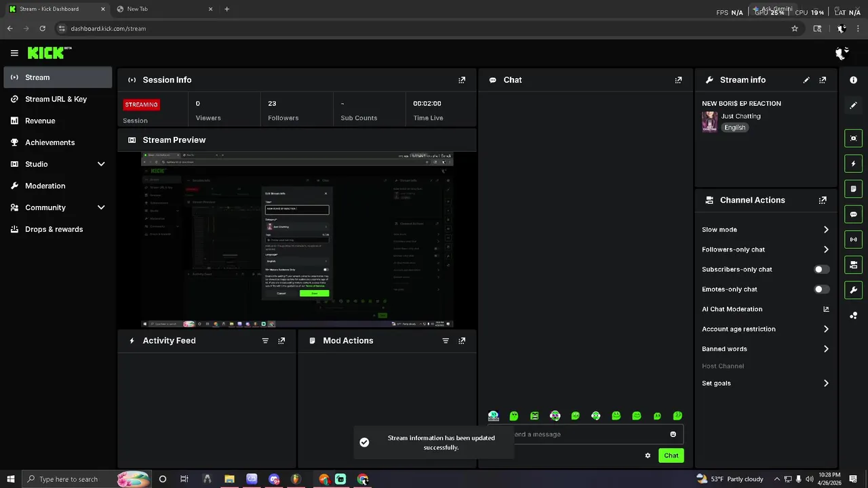Click the three-dots cluster icon at sidebar bottom

[x=853, y=315]
